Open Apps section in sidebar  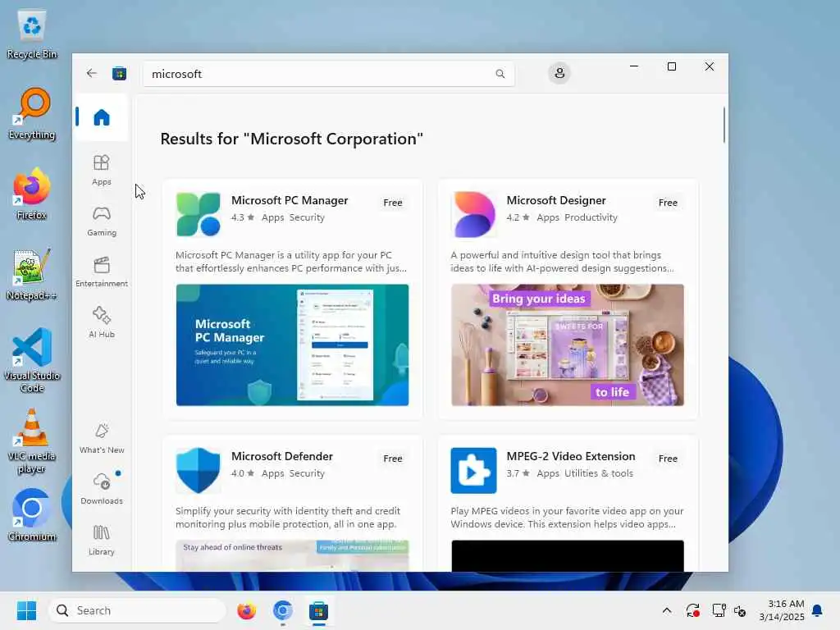(101, 170)
